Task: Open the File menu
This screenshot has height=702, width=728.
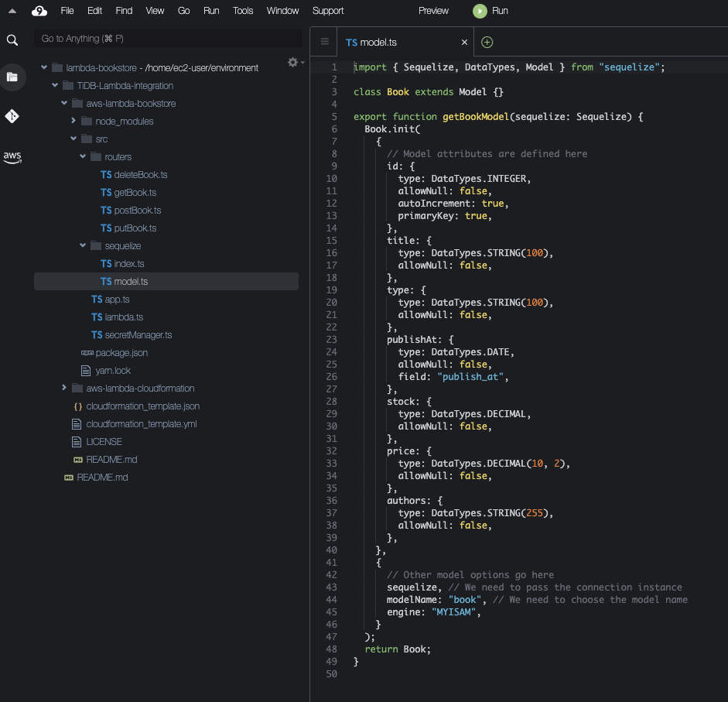Action: point(67,11)
